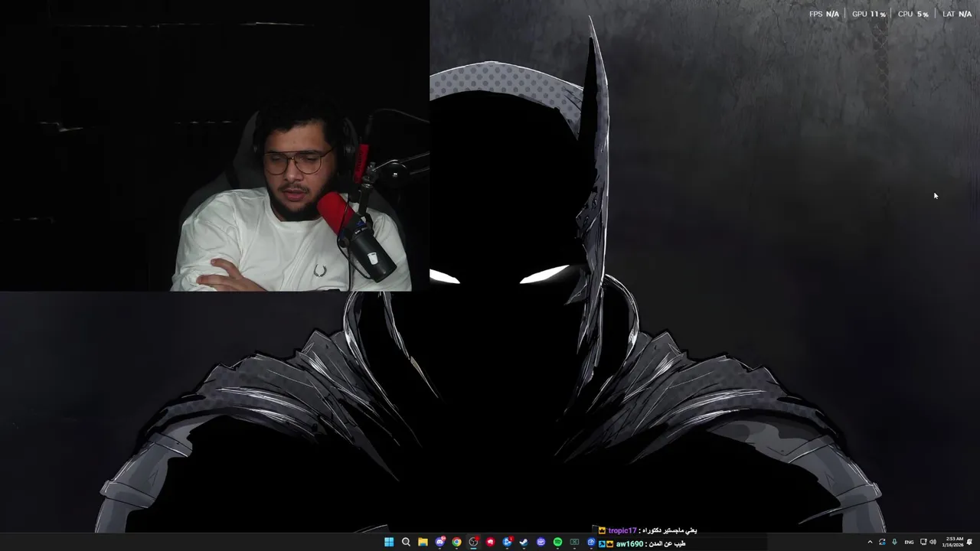Open the blue @ mail app icon

pos(591,542)
